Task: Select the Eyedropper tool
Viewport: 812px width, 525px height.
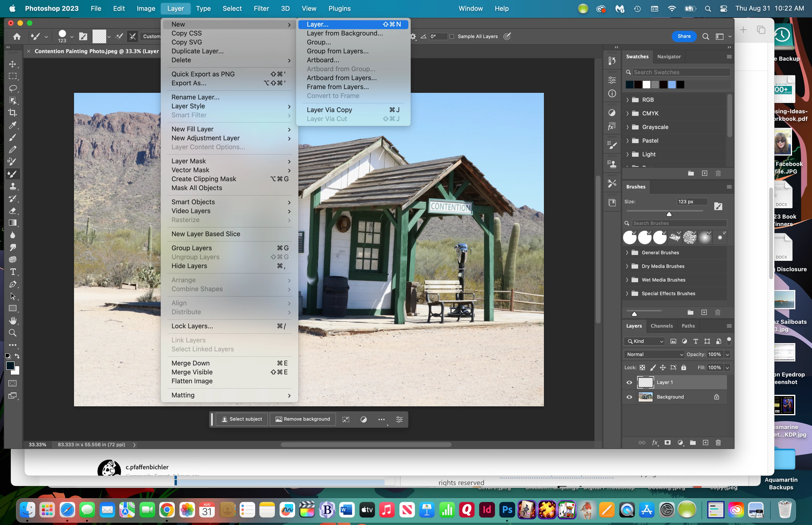Action: [x=13, y=125]
